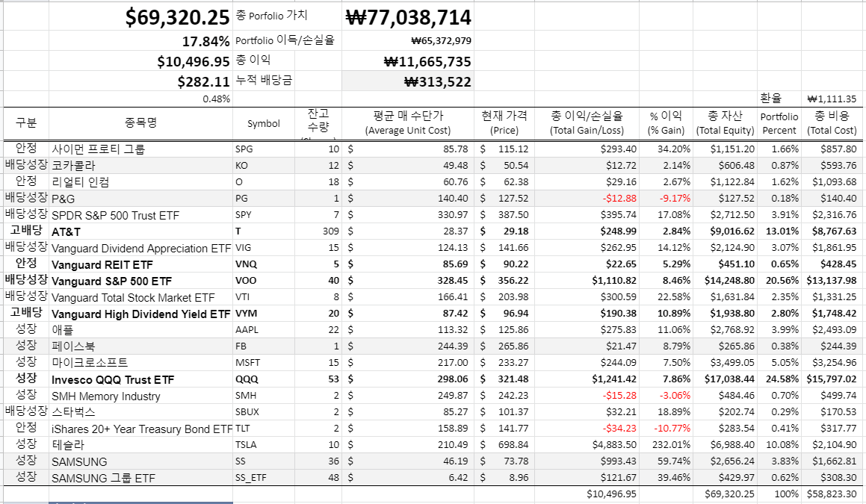Click the SPDR S&P 500 Trust ETF cell

140,215
